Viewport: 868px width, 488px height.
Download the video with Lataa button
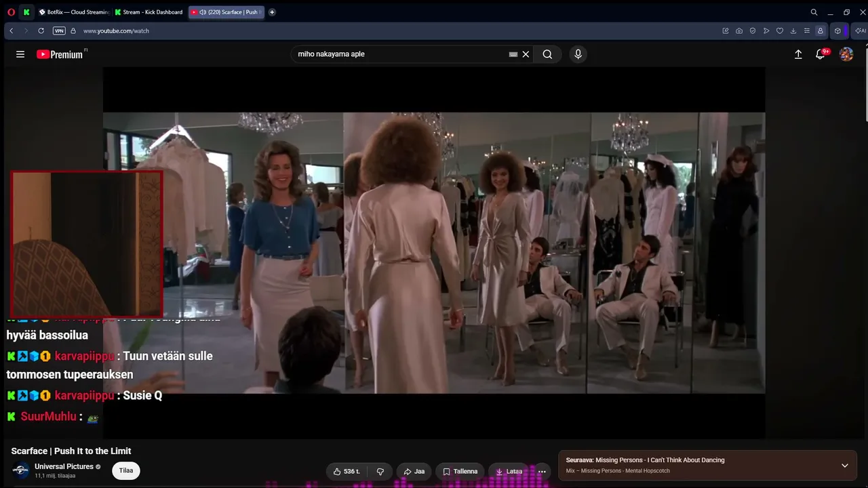click(x=509, y=472)
